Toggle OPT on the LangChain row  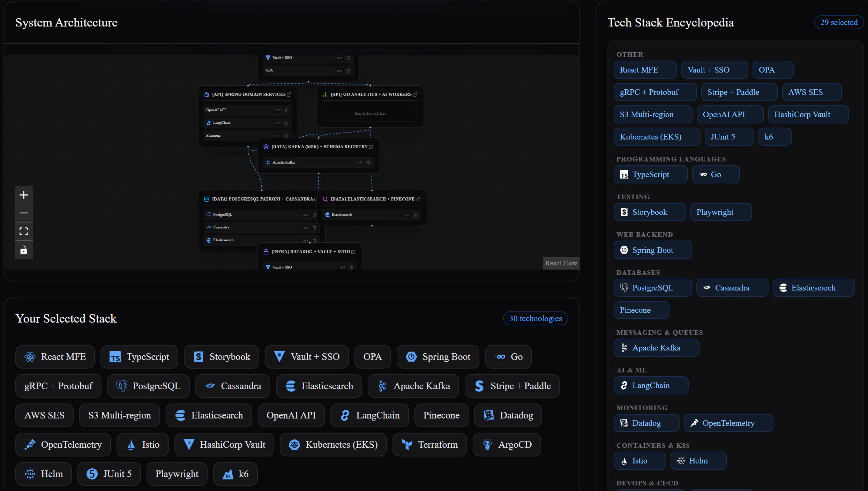coord(278,123)
